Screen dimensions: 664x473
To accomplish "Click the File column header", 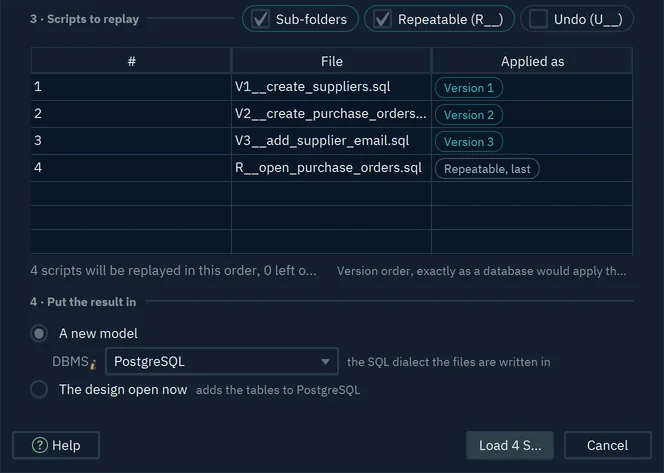I will point(332,61).
